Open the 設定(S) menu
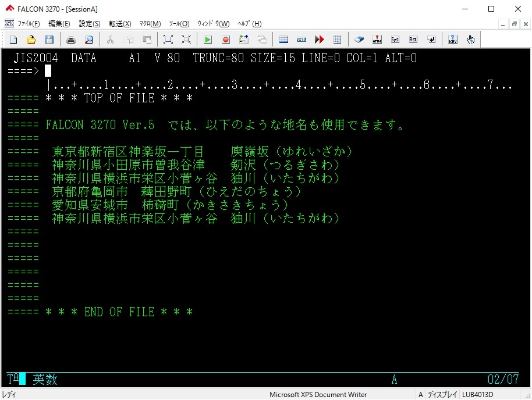The width and height of the screenshot is (532, 400). (x=90, y=24)
